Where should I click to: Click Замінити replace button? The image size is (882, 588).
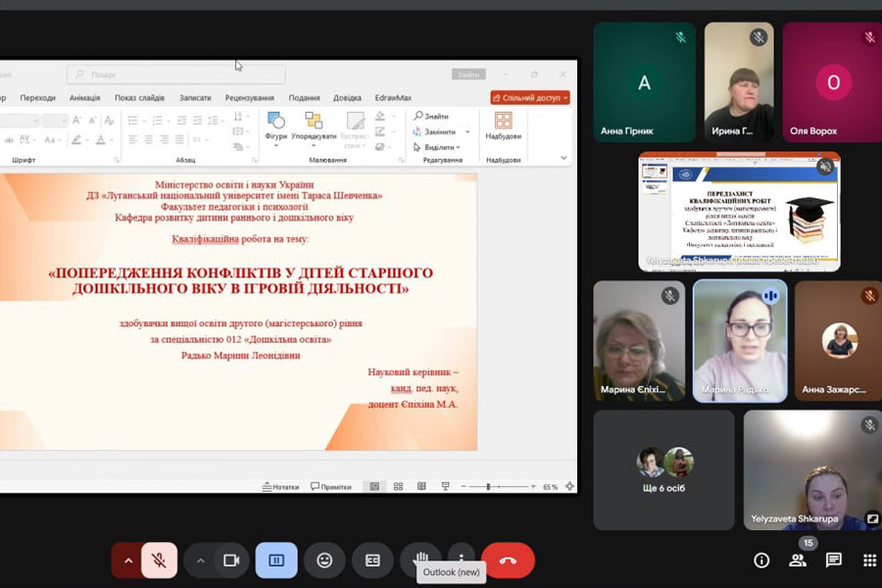coord(434,131)
